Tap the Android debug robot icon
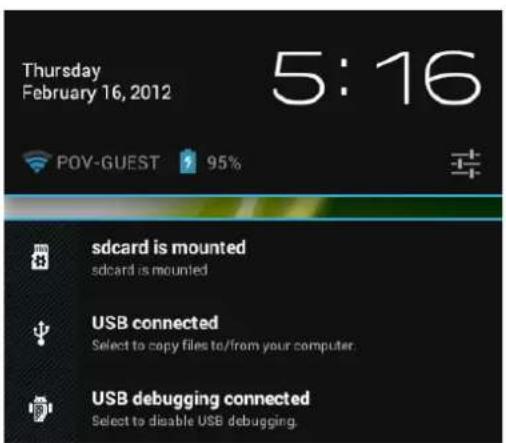The image size is (506, 443). pos(40,408)
